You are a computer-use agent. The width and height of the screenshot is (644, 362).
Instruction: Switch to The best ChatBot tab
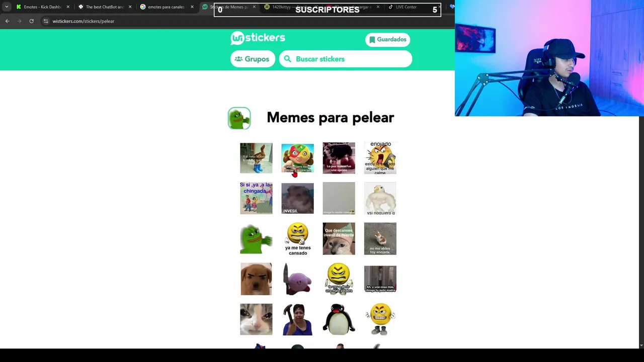coord(105,7)
